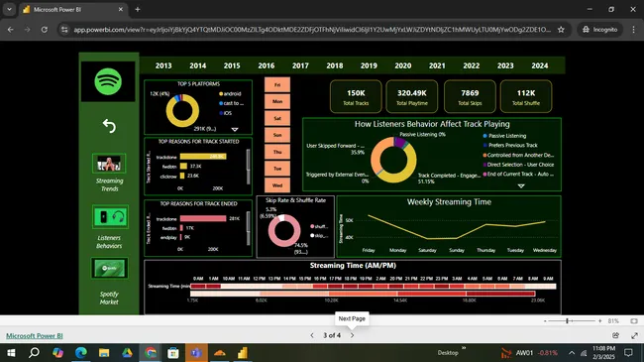Filter by year 2019

point(369,65)
